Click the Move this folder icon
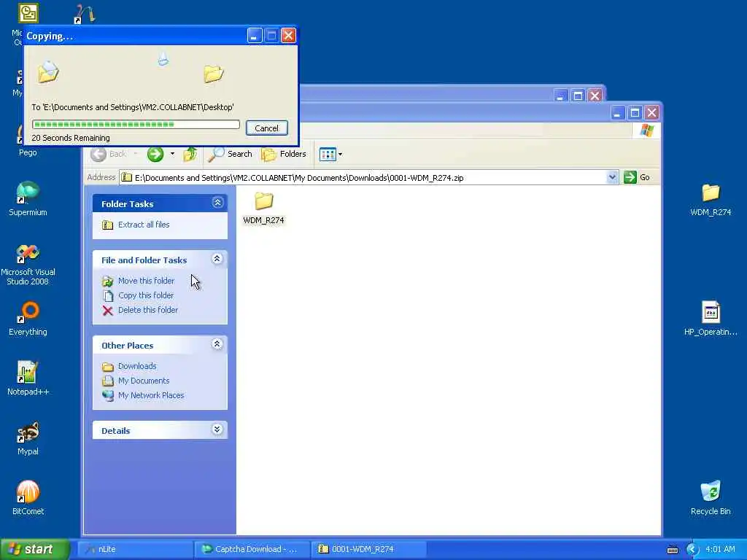 click(x=108, y=281)
